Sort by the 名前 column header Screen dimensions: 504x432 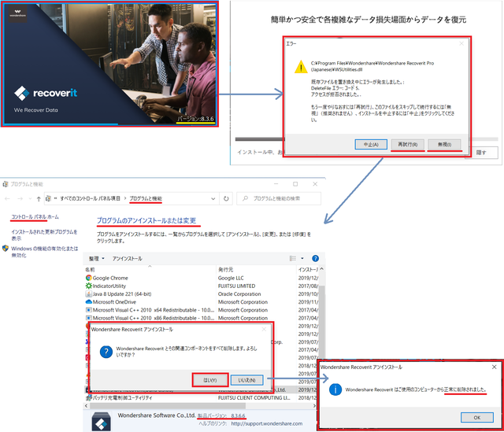click(x=90, y=270)
